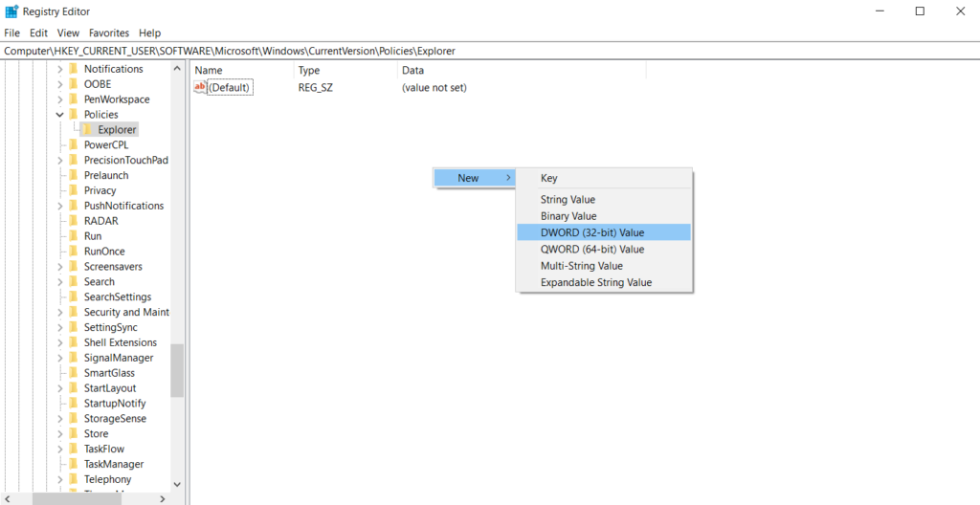This screenshot has width=980, height=505.
Task: Click the tree horizontal scroll left arrow
Action: 8,498
